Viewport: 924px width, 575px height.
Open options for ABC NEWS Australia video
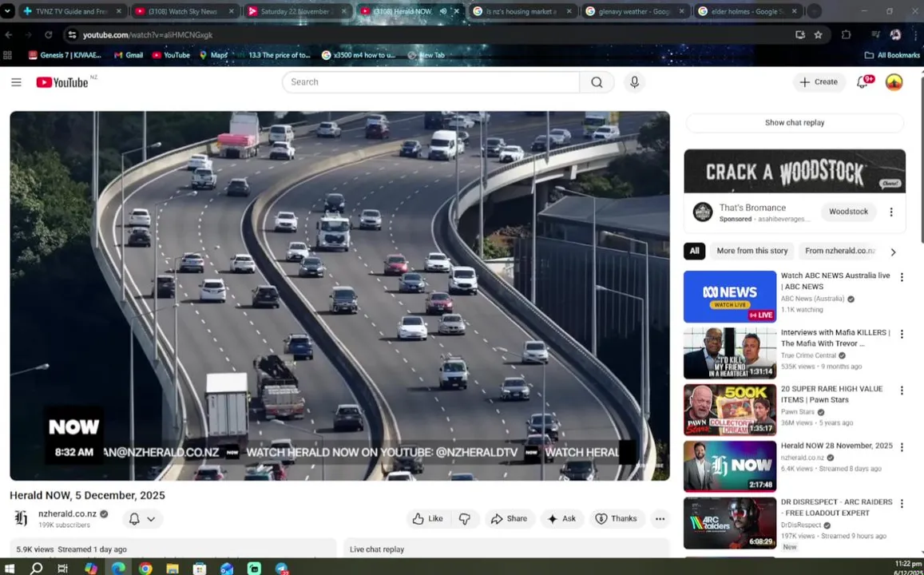click(x=902, y=277)
